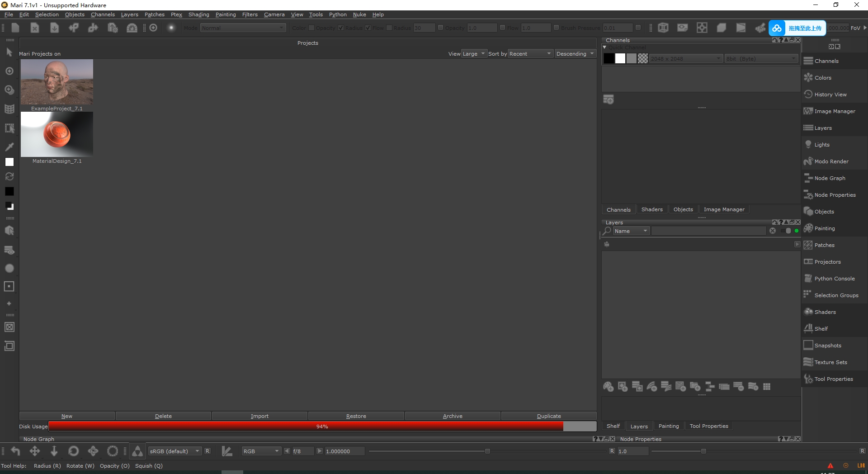
Task: Click the new project icon in top toolbar
Action: pos(15,28)
